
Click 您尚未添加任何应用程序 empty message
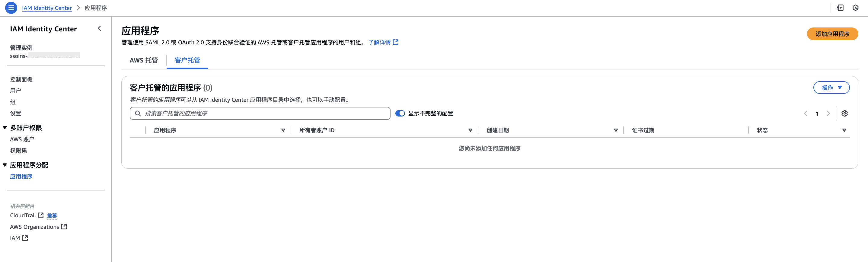[x=490, y=149]
